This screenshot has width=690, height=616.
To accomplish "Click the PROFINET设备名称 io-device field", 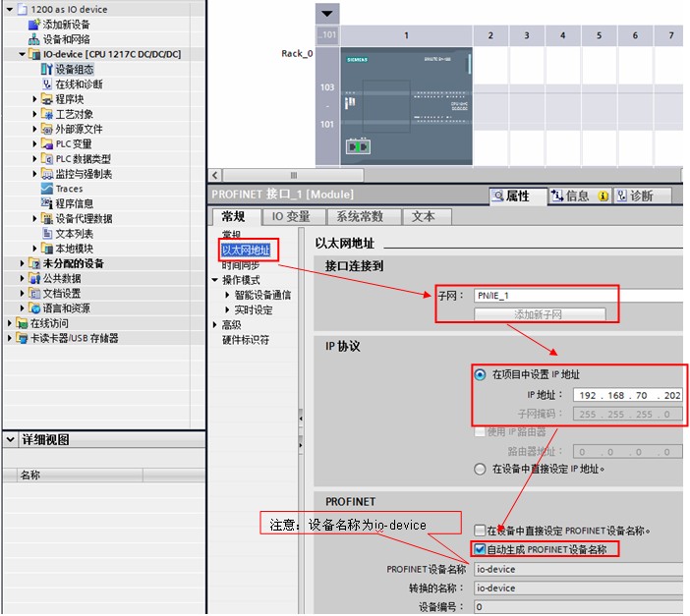I will click(x=578, y=569).
